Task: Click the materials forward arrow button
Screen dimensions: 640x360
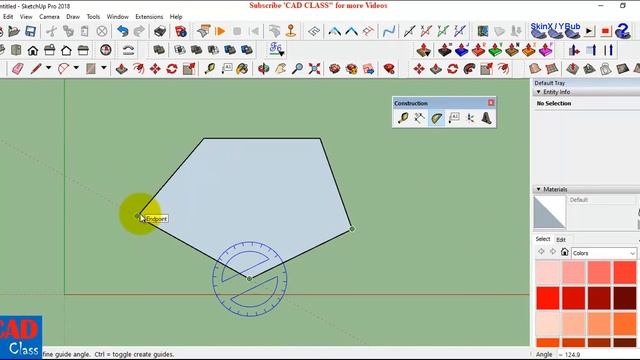Action: (x=553, y=252)
